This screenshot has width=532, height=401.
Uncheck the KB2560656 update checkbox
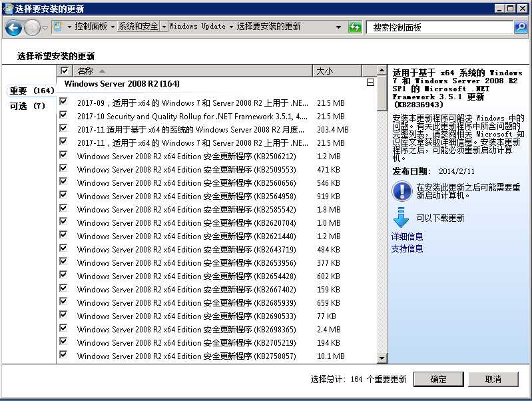click(x=63, y=181)
